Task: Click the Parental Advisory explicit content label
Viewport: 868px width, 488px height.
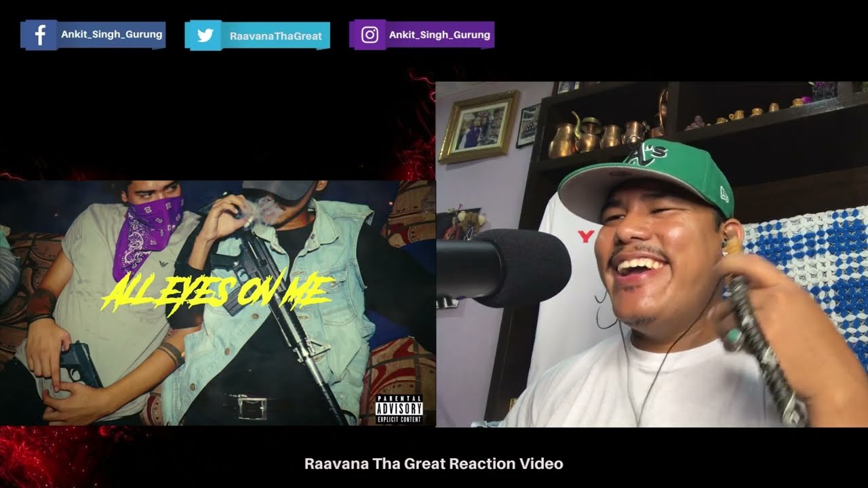Action: 399,409
